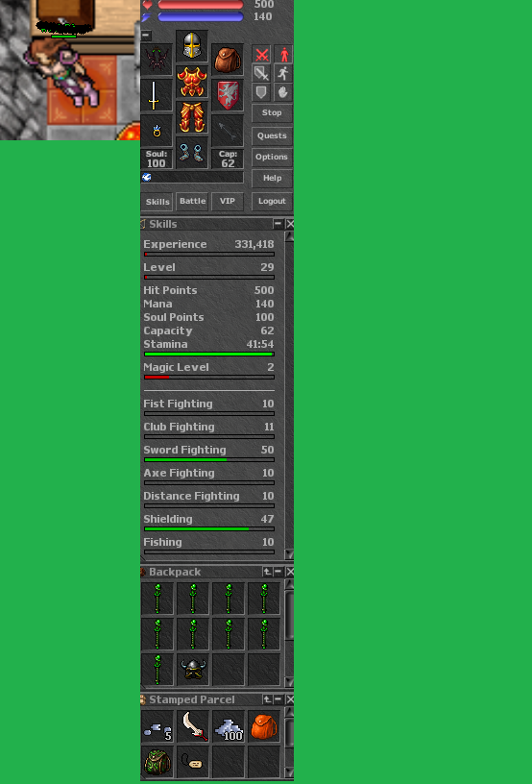Image resolution: width=532 pixels, height=784 pixels.
Task: Enable defensive fight mode shield icon
Action: click(261, 92)
